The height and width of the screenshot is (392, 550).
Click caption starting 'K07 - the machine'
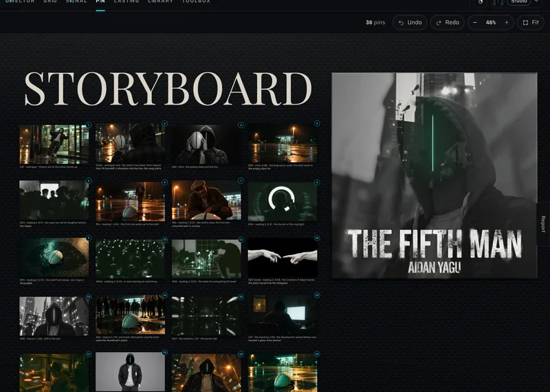coord(195,338)
